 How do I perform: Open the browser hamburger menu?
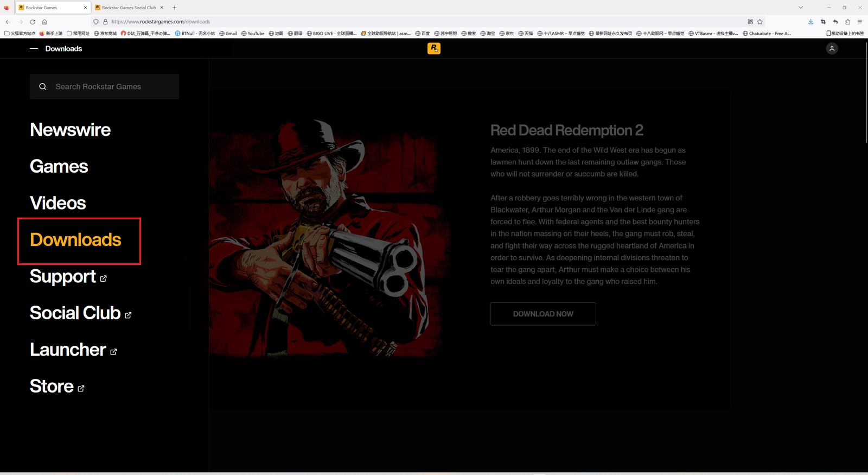click(x=860, y=22)
